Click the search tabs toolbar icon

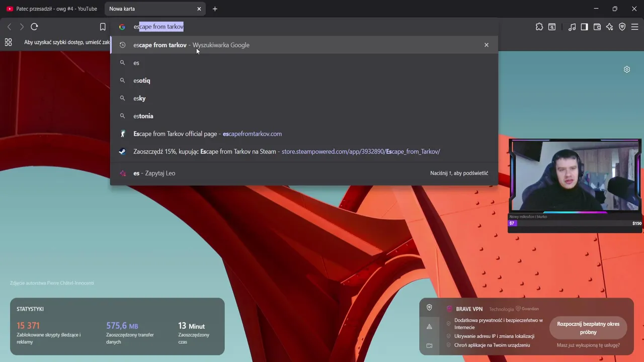click(x=552, y=27)
